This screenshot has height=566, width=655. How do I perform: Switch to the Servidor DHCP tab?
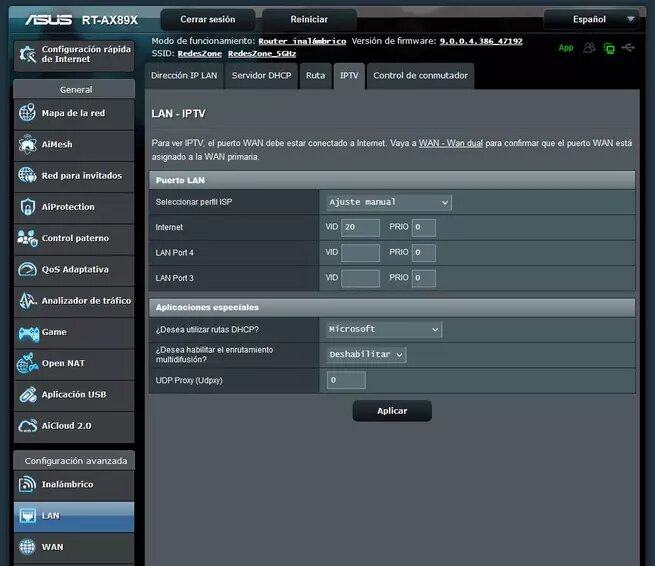click(260, 76)
